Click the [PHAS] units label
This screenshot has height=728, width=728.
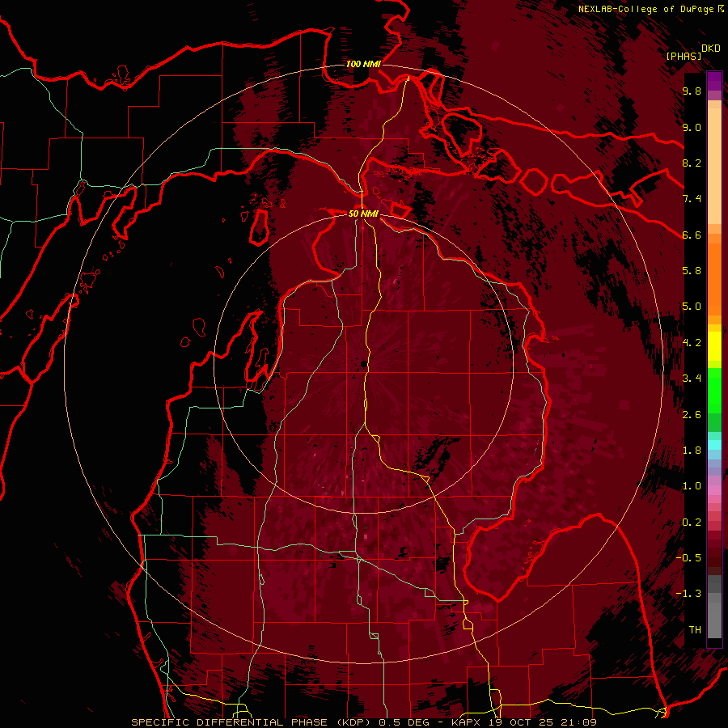pos(684,56)
